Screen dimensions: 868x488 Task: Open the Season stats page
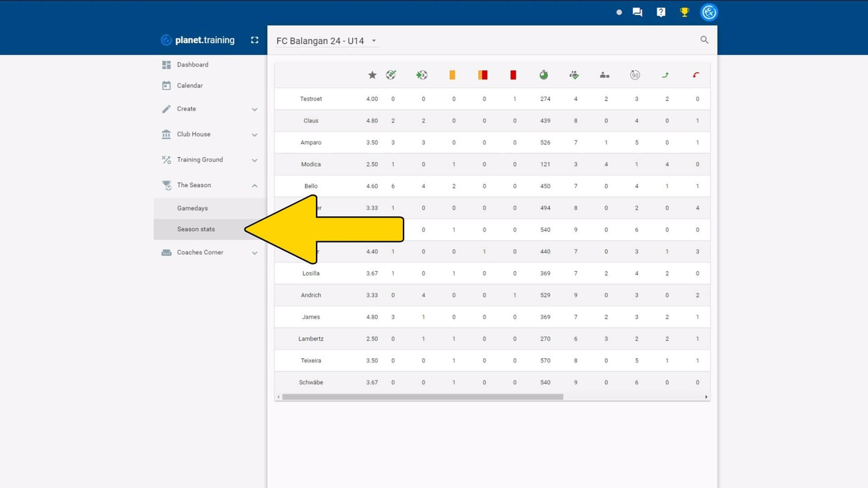(196, 229)
